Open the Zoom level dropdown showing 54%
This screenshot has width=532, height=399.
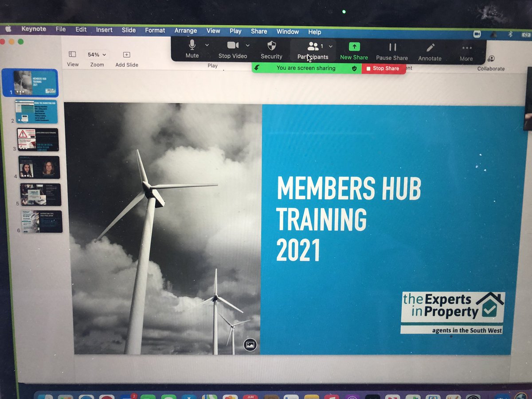pyautogui.click(x=96, y=54)
